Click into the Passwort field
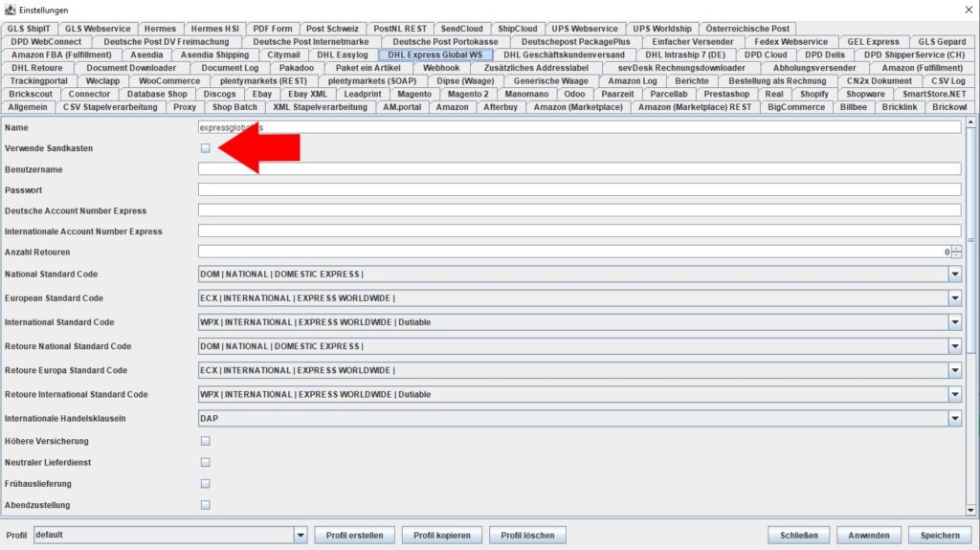 579,189
